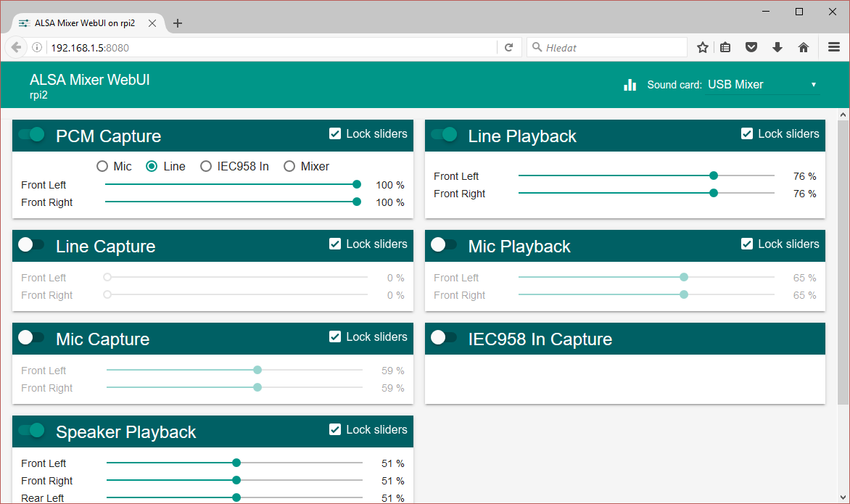Enable the Mic Capture switch
Image resolution: width=850 pixels, height=504 pixels.
click(31, 338)
